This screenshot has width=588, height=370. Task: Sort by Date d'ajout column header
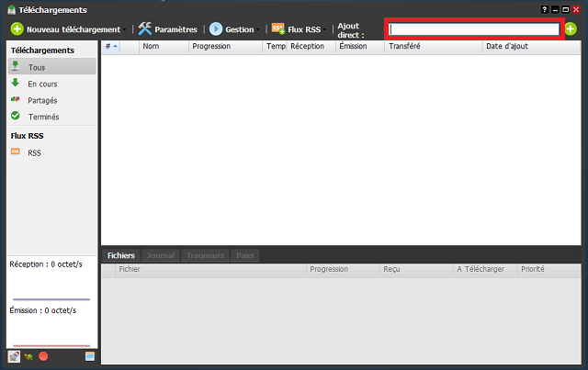click(531, 47)
